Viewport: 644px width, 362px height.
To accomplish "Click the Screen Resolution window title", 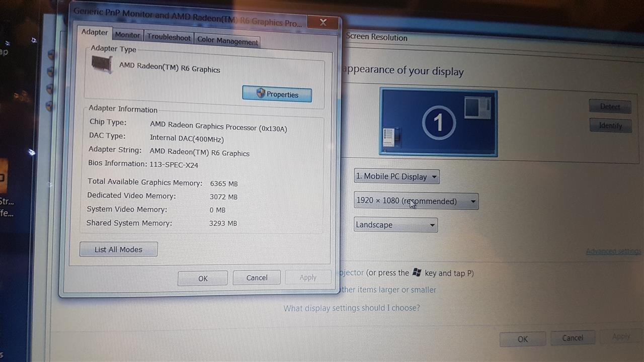I will tap(377, 37).
